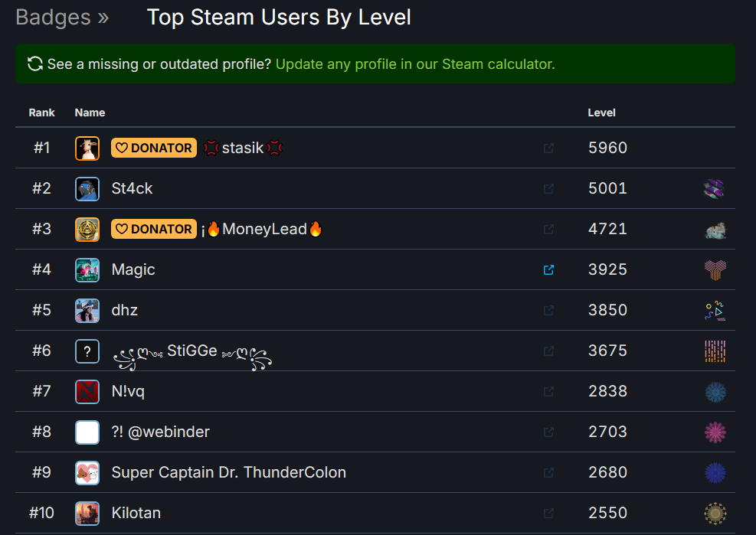Click the DONATOR badge next to MoneyLead
This screenshot has height=535, width=756.
click(153, 229)
